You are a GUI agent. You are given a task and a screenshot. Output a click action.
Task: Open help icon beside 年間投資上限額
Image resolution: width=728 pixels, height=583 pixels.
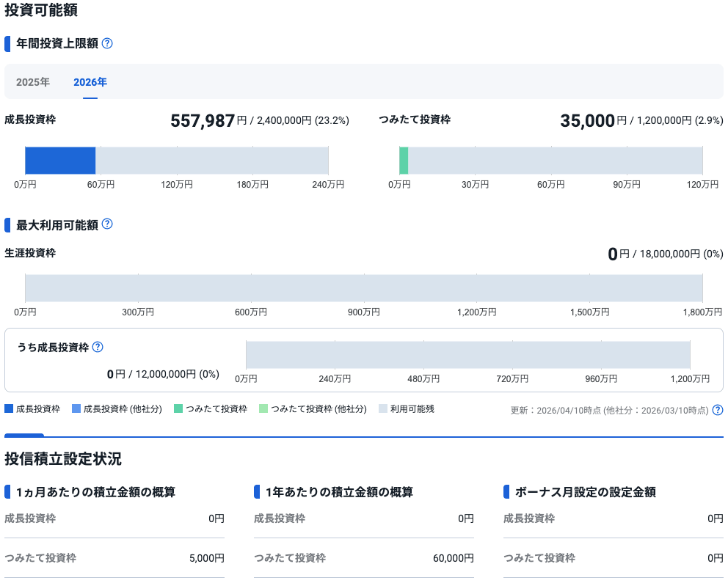coord(107,43)
